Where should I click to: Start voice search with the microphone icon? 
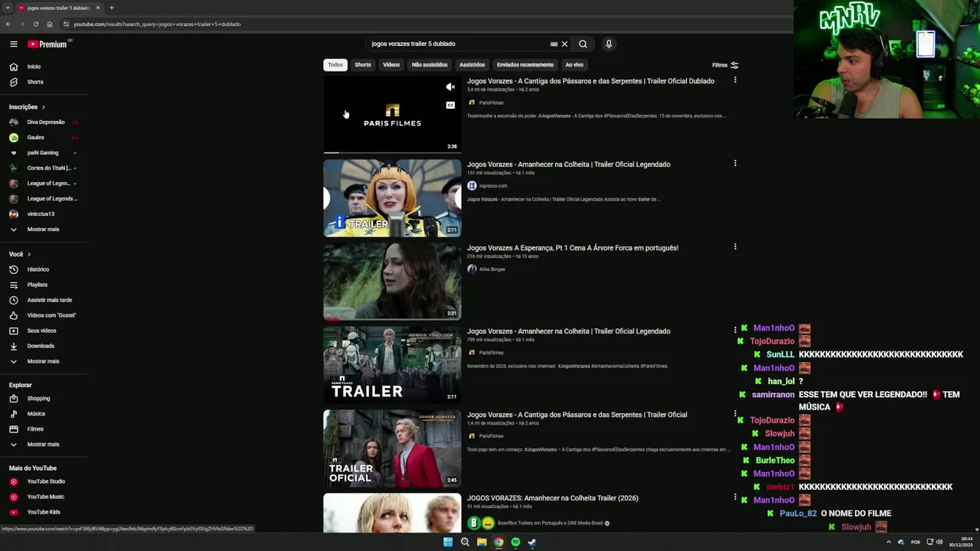click(x=609, y=44)
